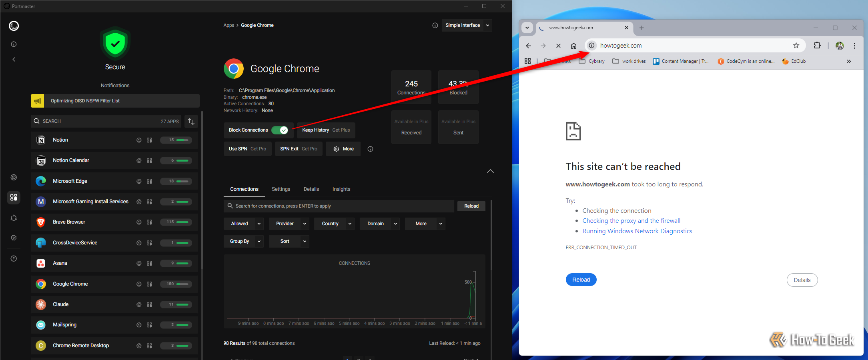Open the Sort dropdown

click(289, 241)
